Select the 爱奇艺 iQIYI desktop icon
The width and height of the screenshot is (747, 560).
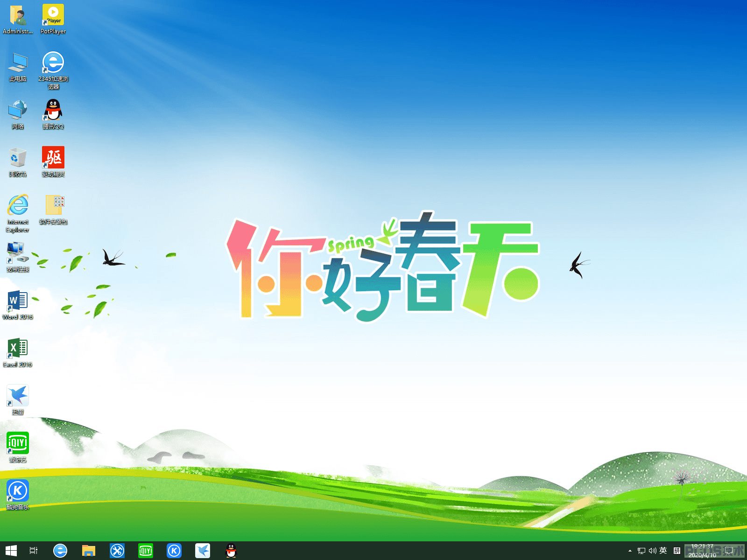(18, 447)
